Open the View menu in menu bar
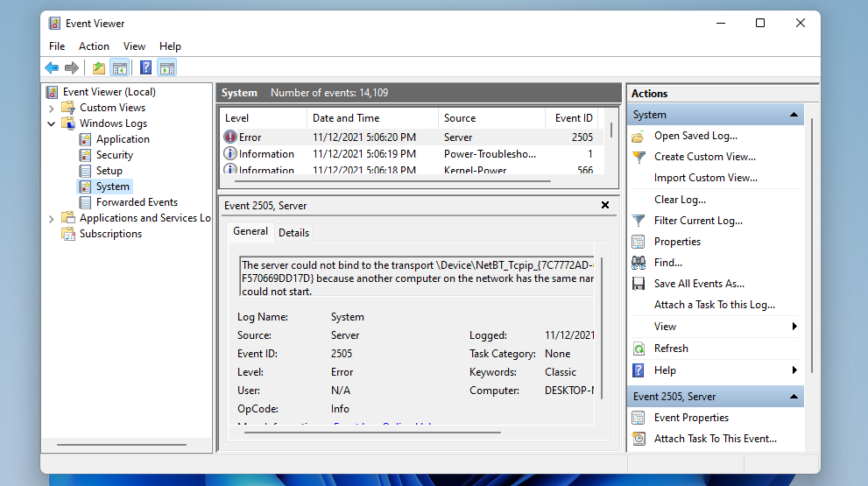 click(135, 46)
